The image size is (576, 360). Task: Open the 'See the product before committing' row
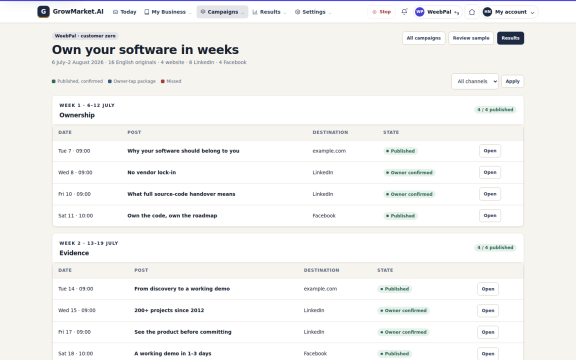point(488,332)
